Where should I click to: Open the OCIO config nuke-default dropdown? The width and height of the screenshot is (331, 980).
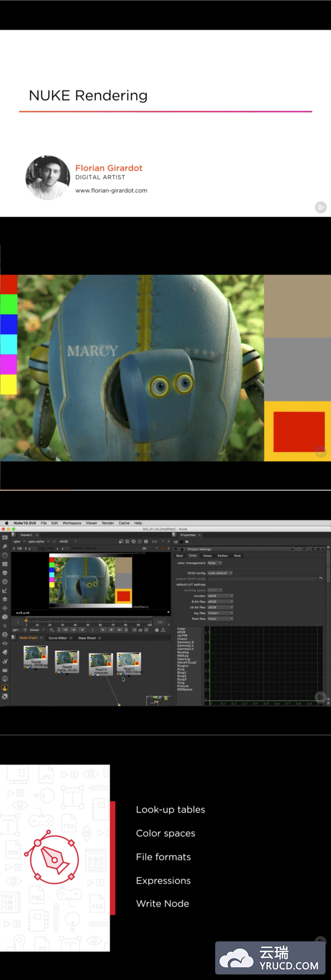(x=220, y=573)
